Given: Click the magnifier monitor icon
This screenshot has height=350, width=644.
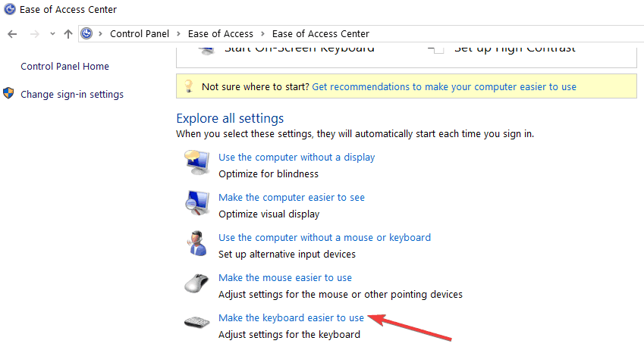Looking at the screenshot, I should [x=197, y=203].
